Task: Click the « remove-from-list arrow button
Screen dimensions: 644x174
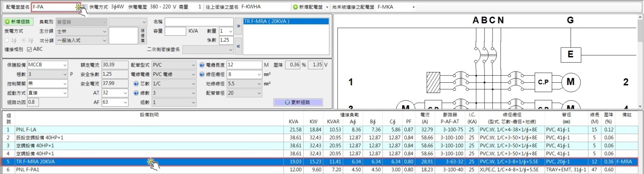Action: (238, 46)
